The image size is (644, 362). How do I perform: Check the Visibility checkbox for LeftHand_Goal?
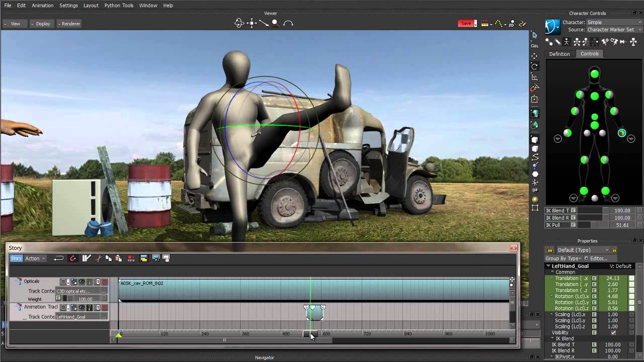coord(613,332)
